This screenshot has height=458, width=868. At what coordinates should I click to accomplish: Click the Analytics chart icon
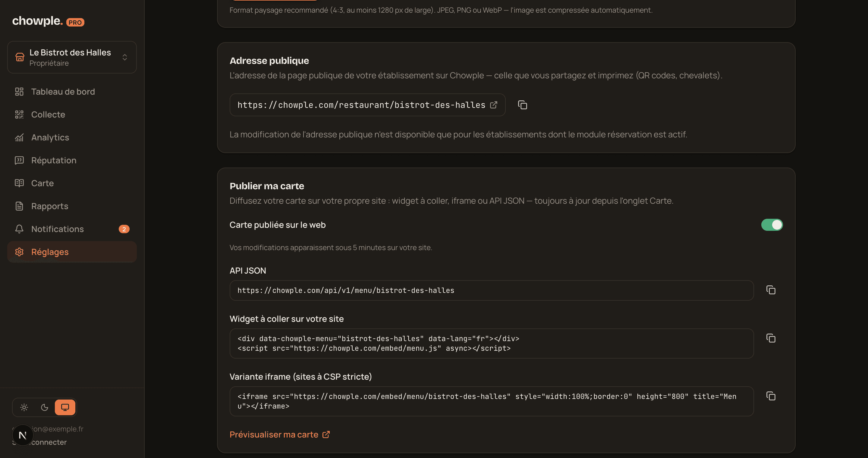click(19, 137)
